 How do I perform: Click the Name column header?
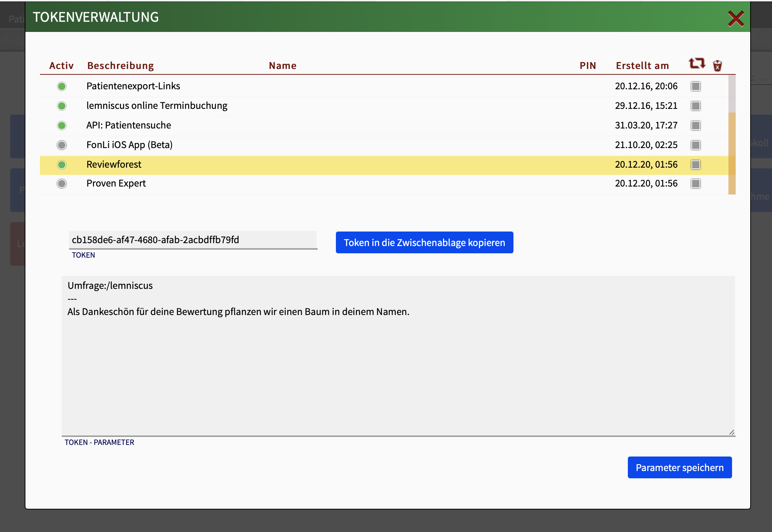(283, 66)
